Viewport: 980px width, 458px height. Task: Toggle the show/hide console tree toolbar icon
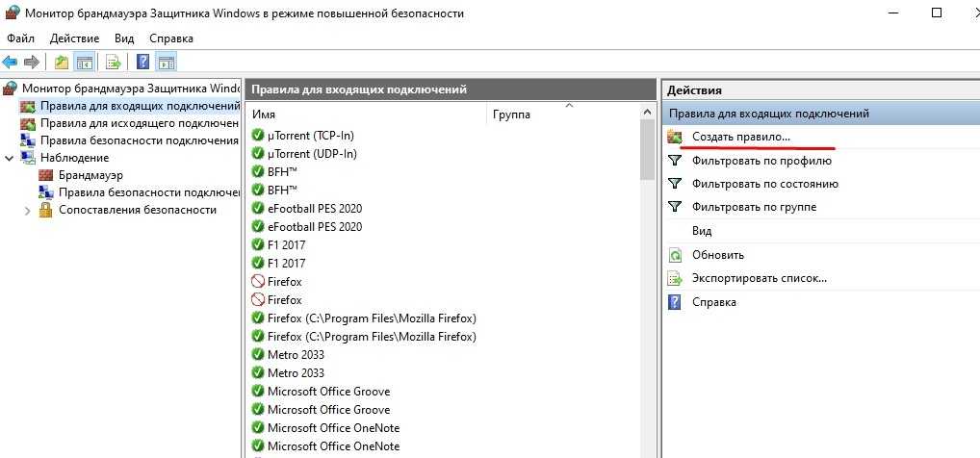pos(85,63)
